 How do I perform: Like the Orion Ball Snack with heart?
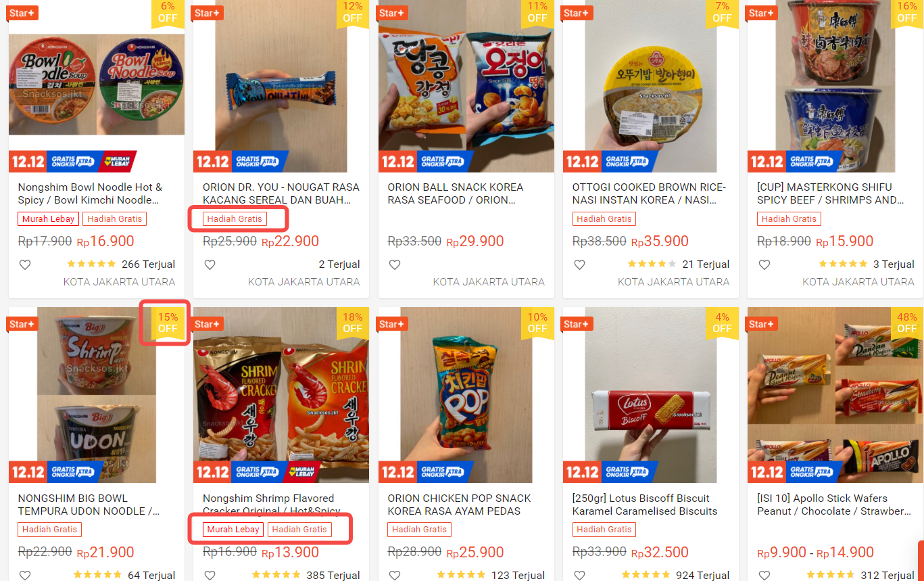[395, 264]
